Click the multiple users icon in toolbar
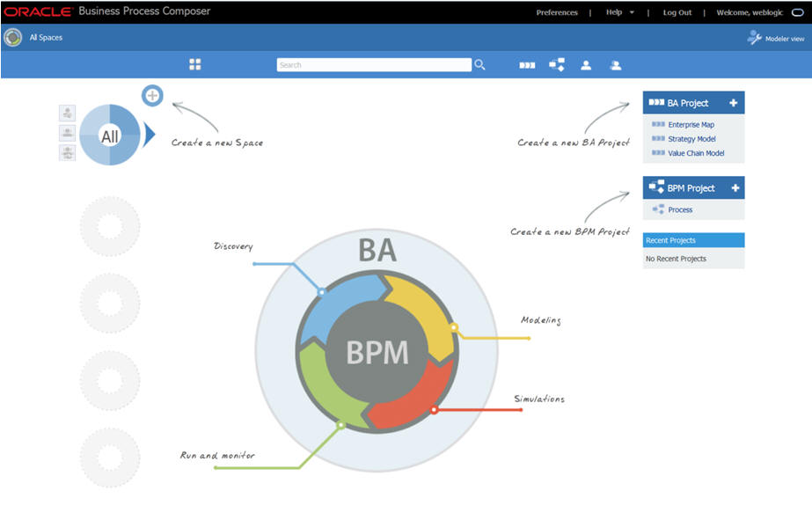812x520 pixels. (615, 65)
